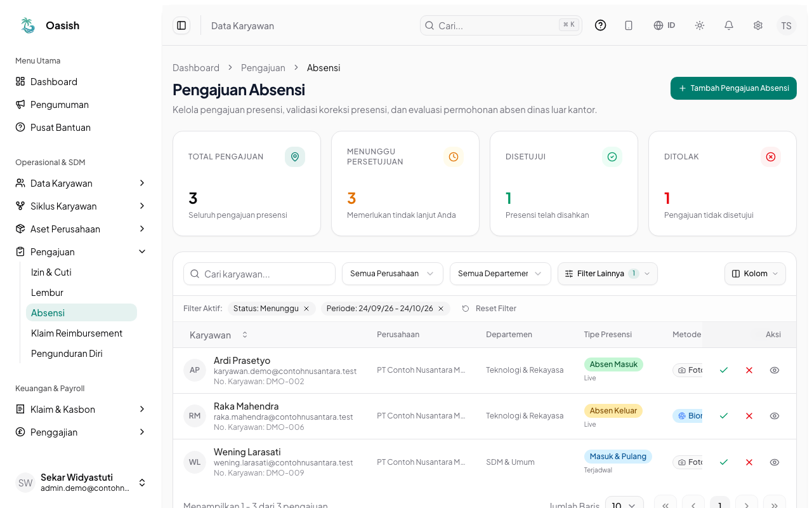
Task: Go to Izin & Cuti submenu
Action: tap(81, 272)
